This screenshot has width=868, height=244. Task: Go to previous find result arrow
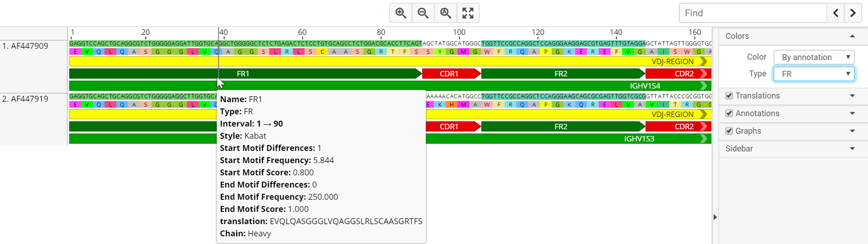click(835, 13)
